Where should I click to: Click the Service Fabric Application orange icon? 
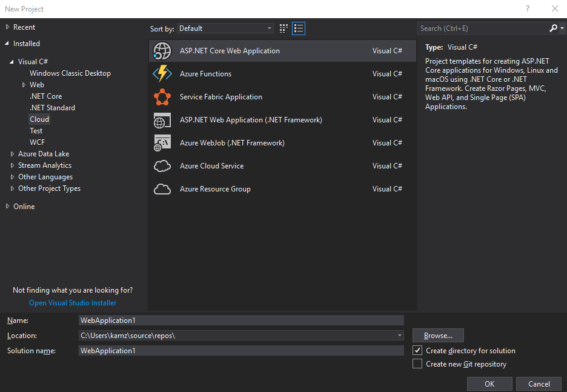click(x=162, y=97)
